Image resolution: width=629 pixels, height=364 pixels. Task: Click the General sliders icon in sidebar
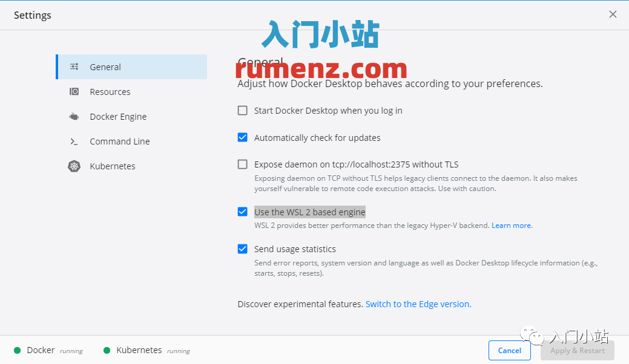pos(74,67)
